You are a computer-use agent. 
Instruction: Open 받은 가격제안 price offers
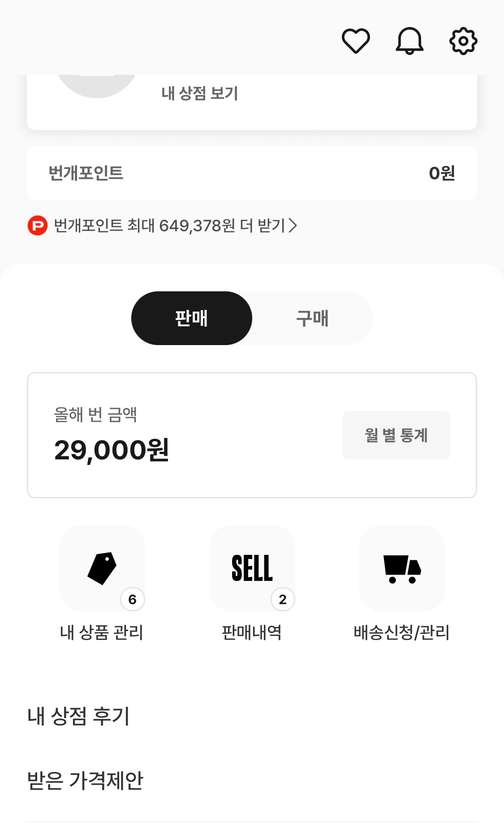(x=85, y=780)
